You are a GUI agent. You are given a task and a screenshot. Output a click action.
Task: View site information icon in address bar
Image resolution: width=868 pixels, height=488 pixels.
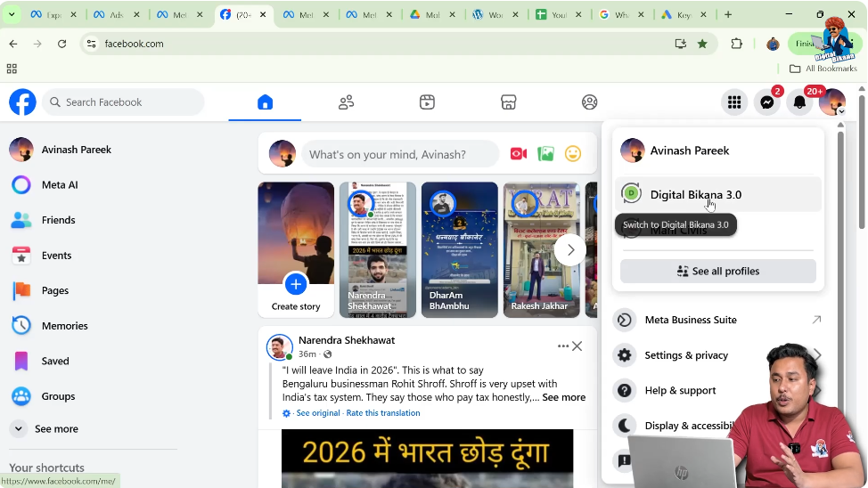coord(91,44)
